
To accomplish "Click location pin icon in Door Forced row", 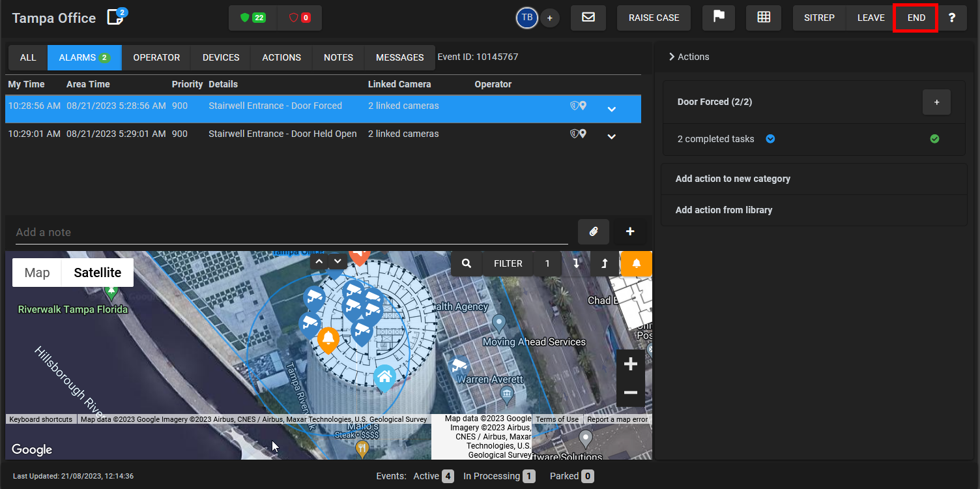I will pyautogui.click(x=583, y=106).
